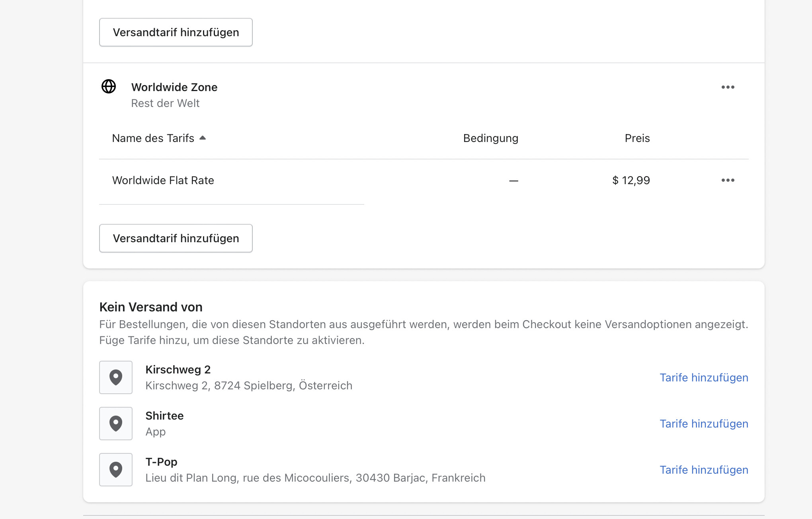
Task: Click Tarife hinzufügen for T-Pop
Action: pyautogui.click(x=704, y=470)
